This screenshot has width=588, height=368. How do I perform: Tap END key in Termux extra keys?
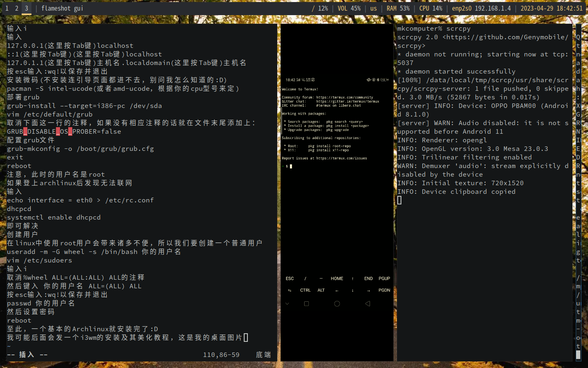[x=368, y=278]
